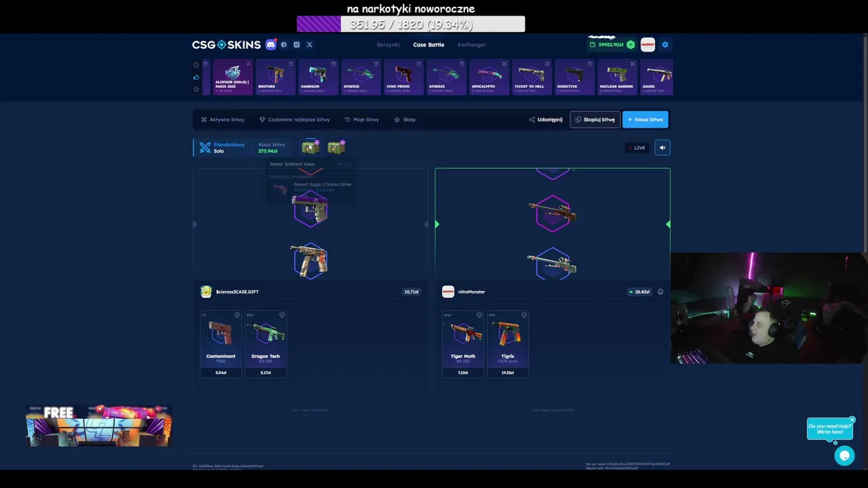The height and width of the screenshot is (488, 868).
Task: Open the emoji smiley icon beside nitroMonster
Action: tap(660, 292)
